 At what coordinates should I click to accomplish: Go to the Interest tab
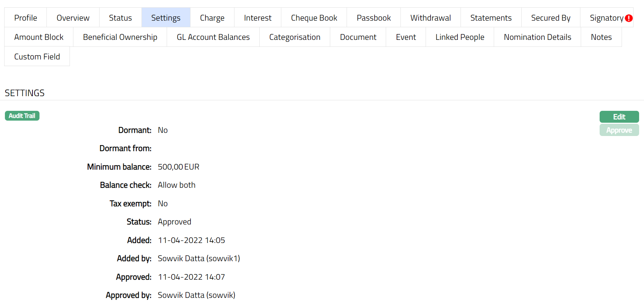(x=258, y=18)
